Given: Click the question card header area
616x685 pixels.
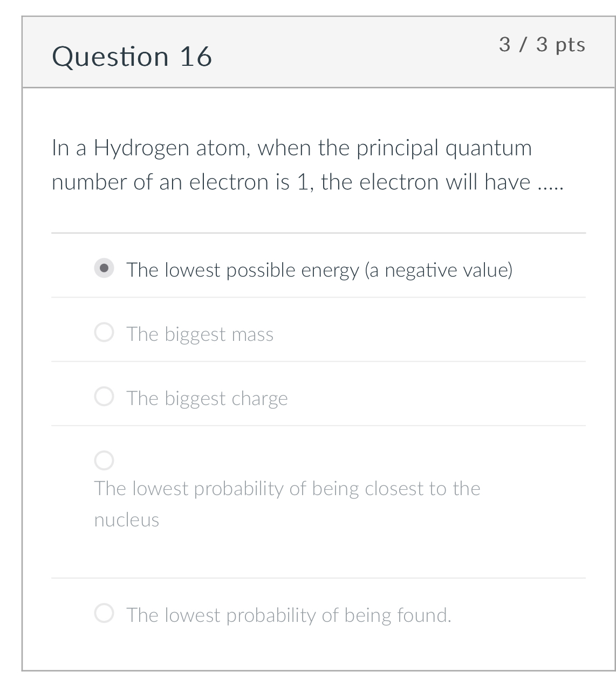Looking at the screenshot, I should pyautogui.click(x=318, y=52).
